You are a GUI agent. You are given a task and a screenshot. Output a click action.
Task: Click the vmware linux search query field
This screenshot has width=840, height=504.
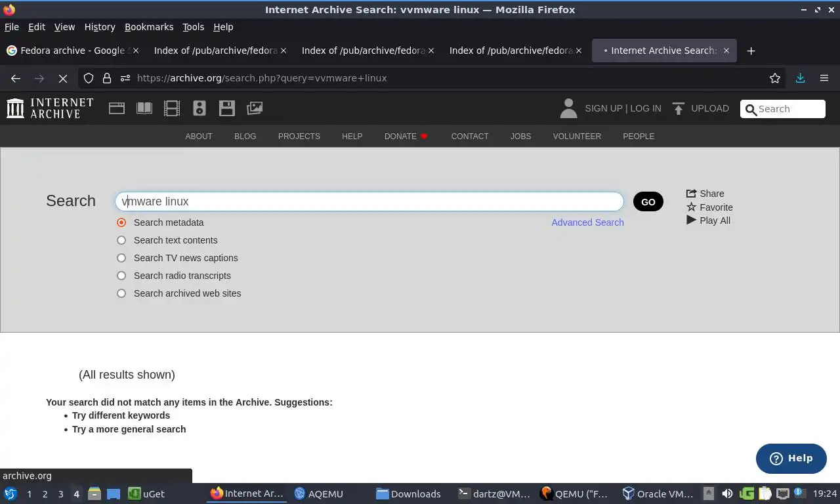pos(369,201)
